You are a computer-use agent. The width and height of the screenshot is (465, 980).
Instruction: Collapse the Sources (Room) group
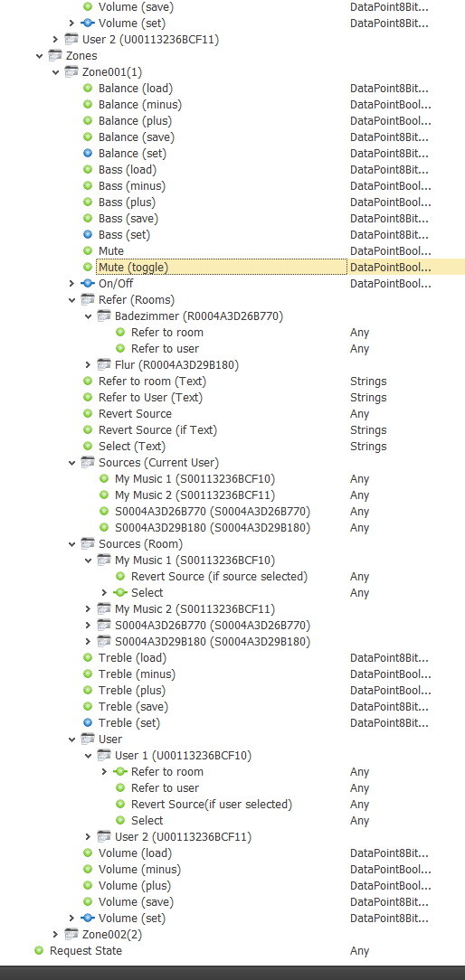point(72,543)
